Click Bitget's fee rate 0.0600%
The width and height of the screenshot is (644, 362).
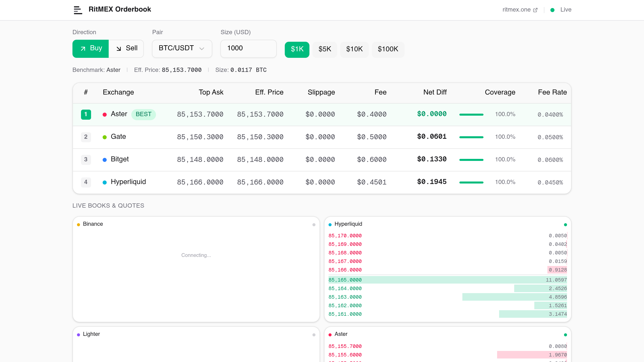click(x=550, y=160)
